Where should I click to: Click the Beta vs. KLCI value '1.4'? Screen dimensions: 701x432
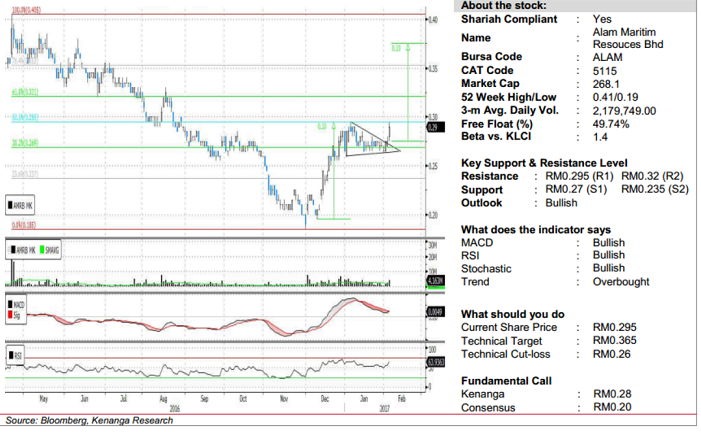click(600, 137)
